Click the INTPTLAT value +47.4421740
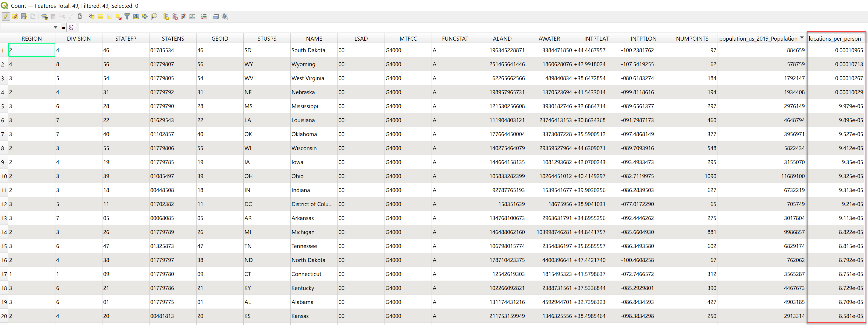Viewport: 868px width, 325px height. (x=596, y=260)
